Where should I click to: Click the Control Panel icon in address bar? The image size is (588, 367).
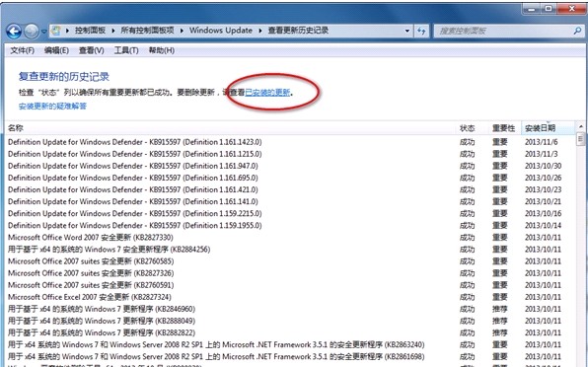pos(56,31)
